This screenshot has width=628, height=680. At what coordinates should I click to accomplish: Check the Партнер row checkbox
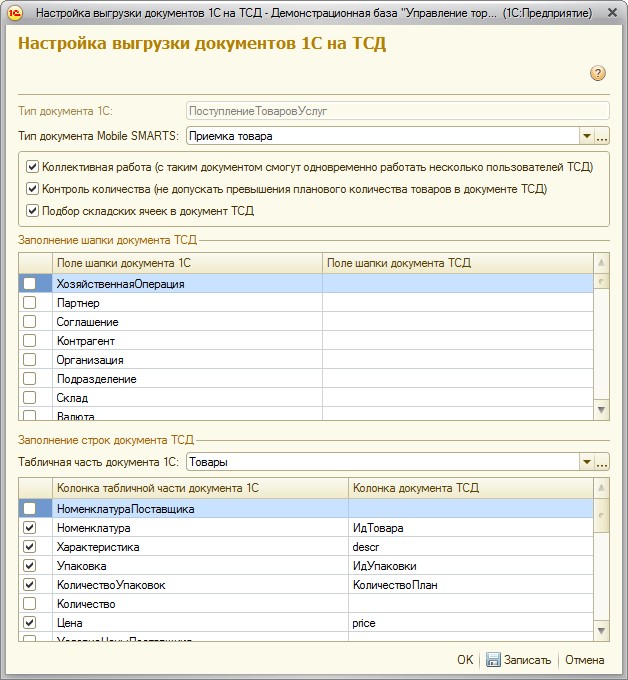pos(29,303)
